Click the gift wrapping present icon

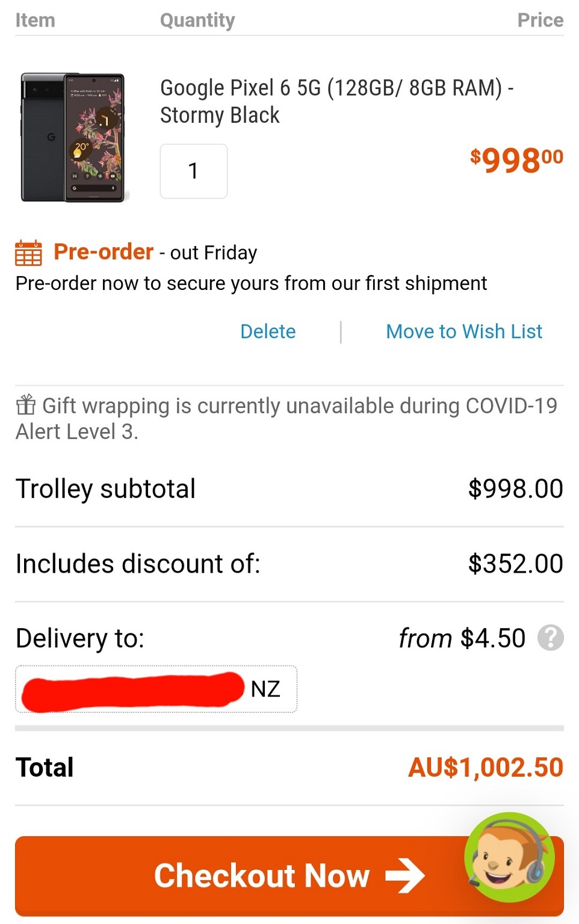26,404
